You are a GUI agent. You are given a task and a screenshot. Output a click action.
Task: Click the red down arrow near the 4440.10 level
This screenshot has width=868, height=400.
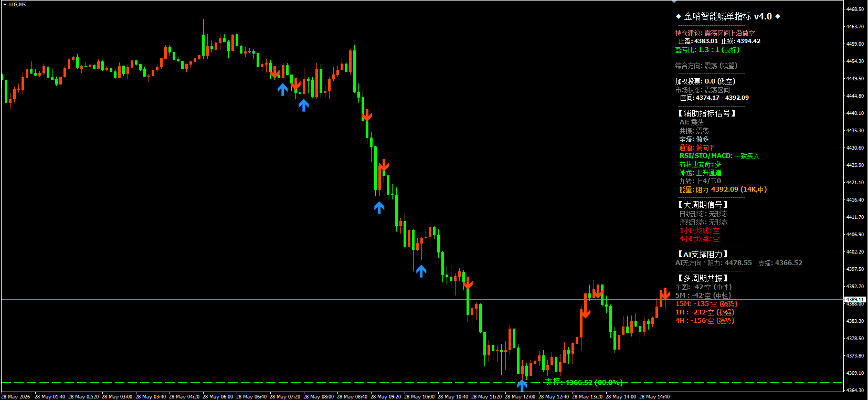(x=367, y=115)
